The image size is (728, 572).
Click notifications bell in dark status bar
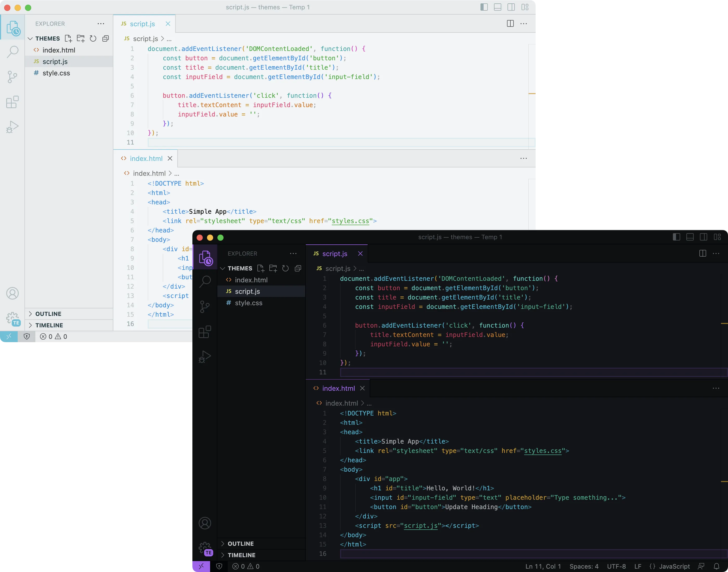[x=716, y=566]
